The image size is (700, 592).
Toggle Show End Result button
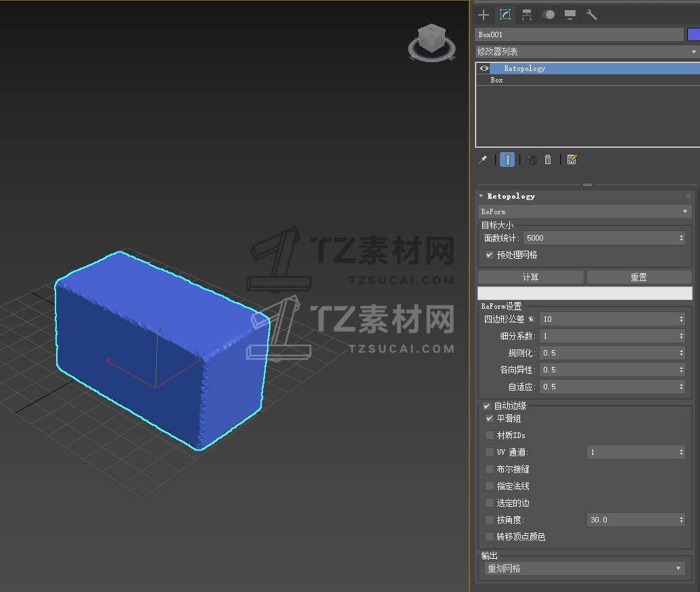tap(507, 160)
